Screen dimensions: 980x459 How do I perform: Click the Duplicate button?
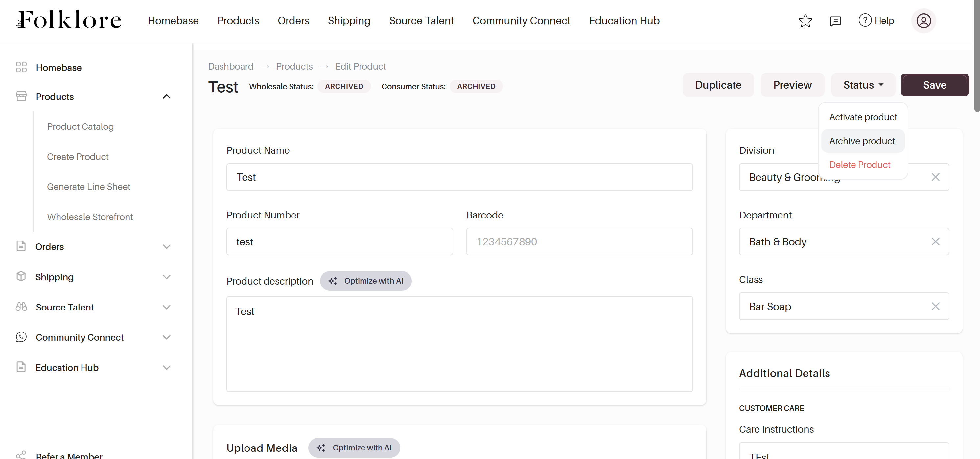tap(718, 85)
